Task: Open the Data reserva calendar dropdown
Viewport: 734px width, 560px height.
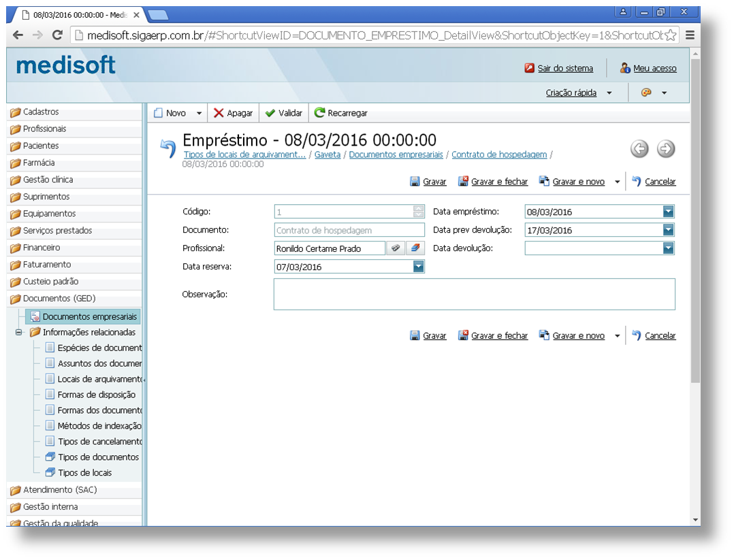Action: tap(418, 266)
